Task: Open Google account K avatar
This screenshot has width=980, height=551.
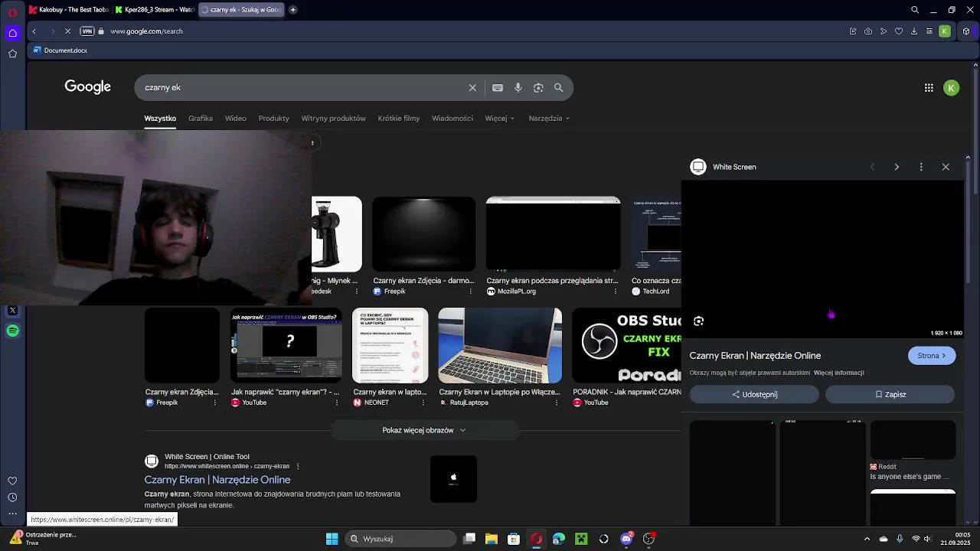Action: [x=951, y=88]
